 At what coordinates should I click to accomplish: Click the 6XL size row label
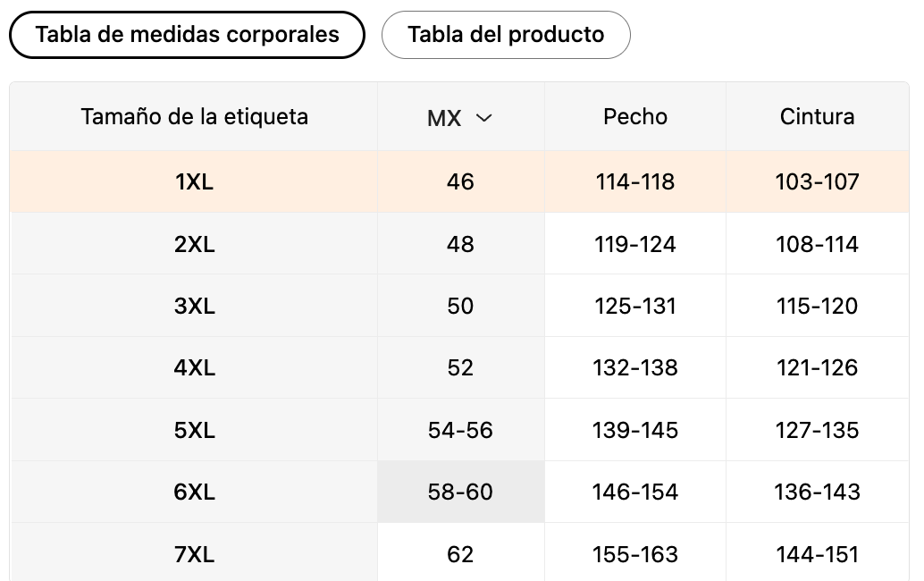pyautogui.click(x=194, y=492)
